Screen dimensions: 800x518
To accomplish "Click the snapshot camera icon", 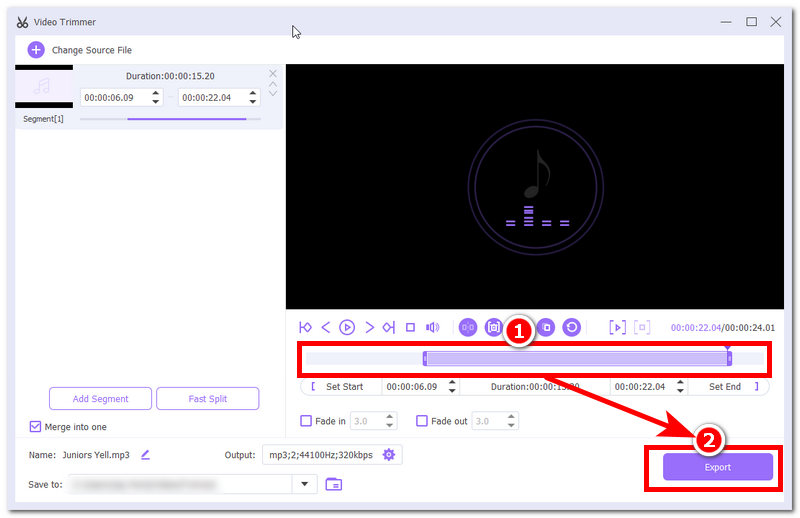I will coord(493,327).
